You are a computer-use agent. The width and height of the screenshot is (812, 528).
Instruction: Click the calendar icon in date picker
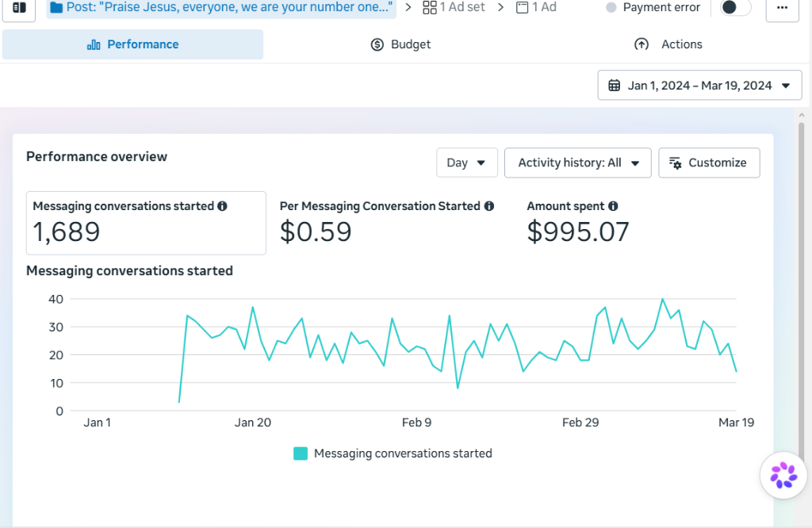(x=614, y=86)
